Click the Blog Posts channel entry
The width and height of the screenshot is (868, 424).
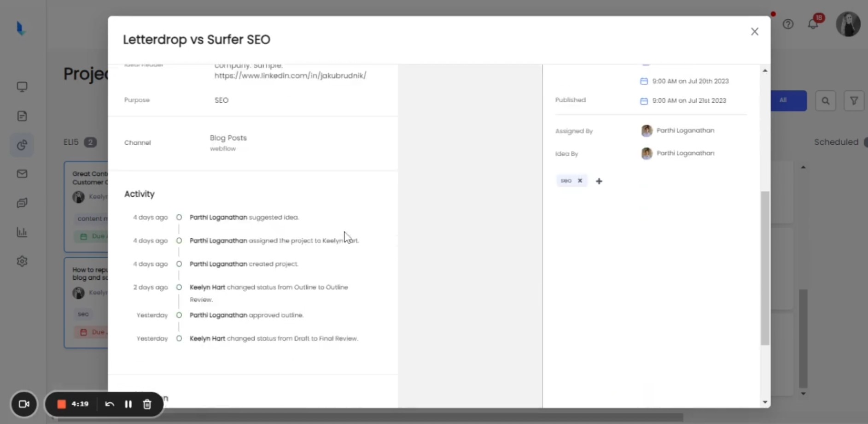(228, 138)
